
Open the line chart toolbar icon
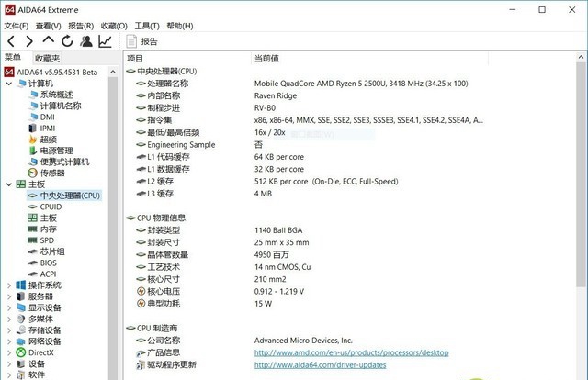click(x=106, y=41)
